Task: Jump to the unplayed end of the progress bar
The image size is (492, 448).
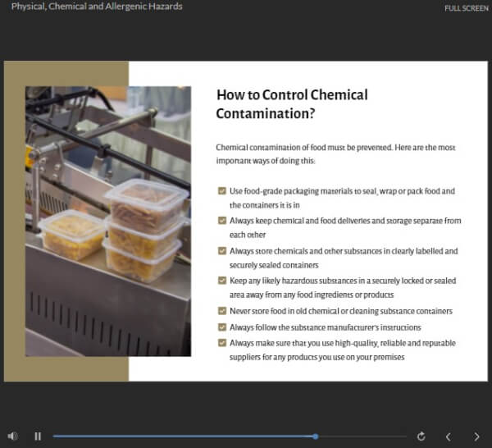Action: [362, 437]
